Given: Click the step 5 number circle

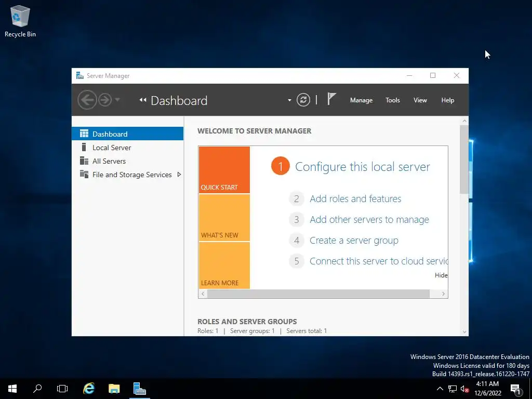Looking at the screenshot, I should click(297, 261).
